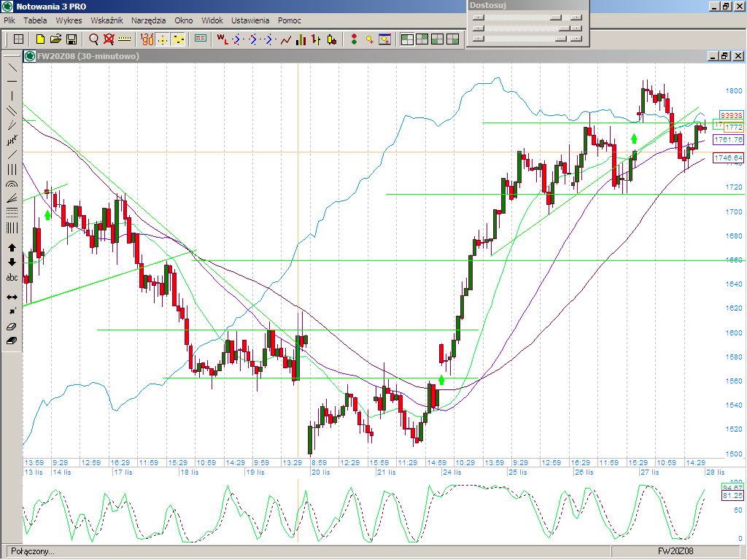The height and width of the screenshot is (560, 747).
Task: Select the line chart type icon
Action: [x=286, y=39]
